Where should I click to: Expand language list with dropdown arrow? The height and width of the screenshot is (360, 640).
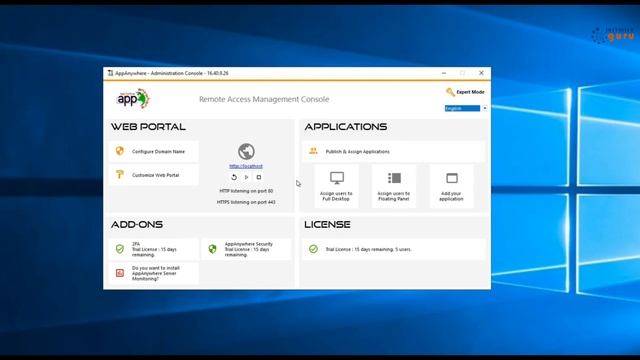(484, 108)
